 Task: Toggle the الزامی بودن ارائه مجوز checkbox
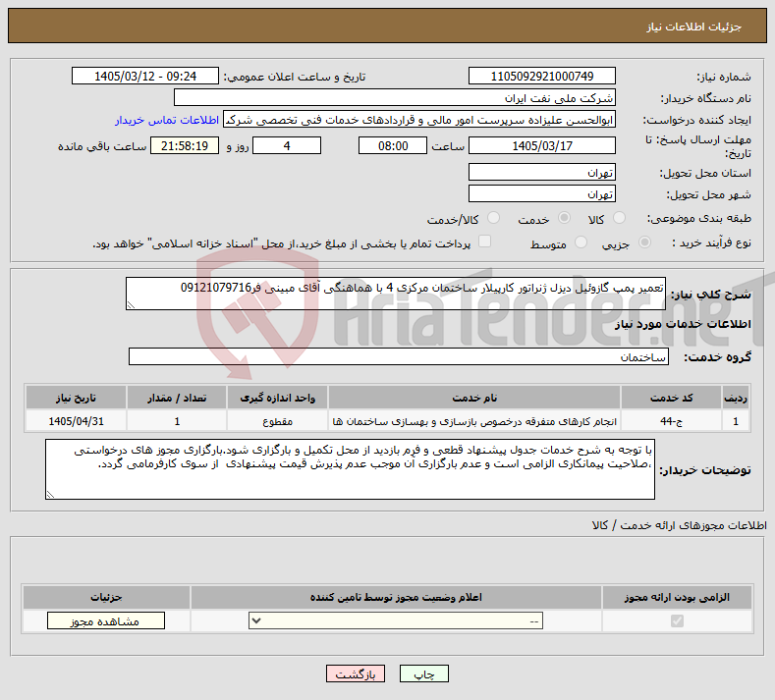point(677,620)
